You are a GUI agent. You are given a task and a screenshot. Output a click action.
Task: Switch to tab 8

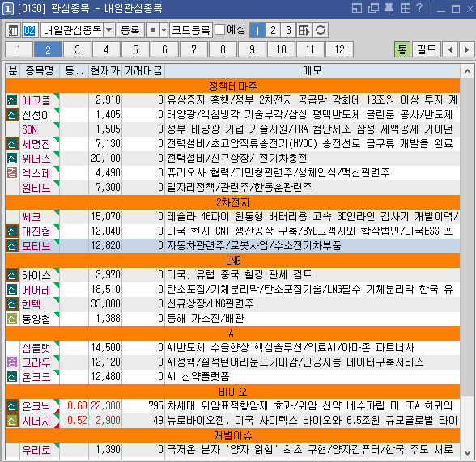coord(223,49)
